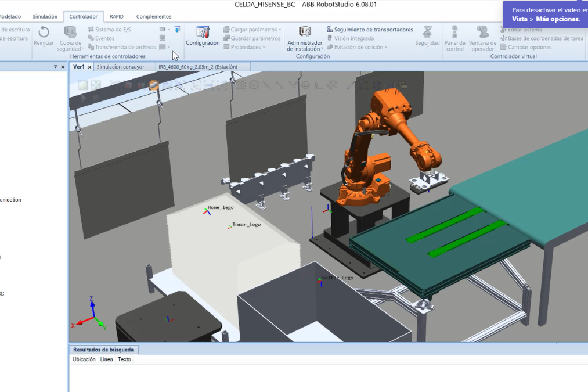Viewport: 588px width, 392px height.
Task: Click Cambiar opciones
Action: click(x=526, y=47)
